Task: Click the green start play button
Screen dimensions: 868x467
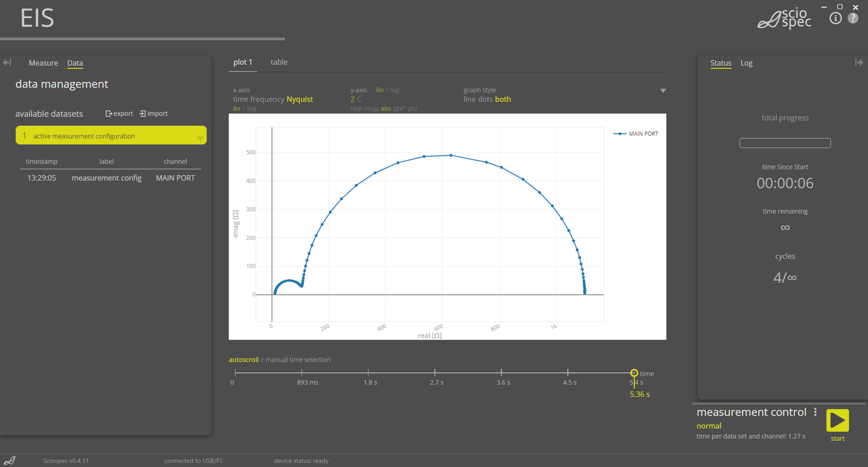Action: [x=837, y=420]
